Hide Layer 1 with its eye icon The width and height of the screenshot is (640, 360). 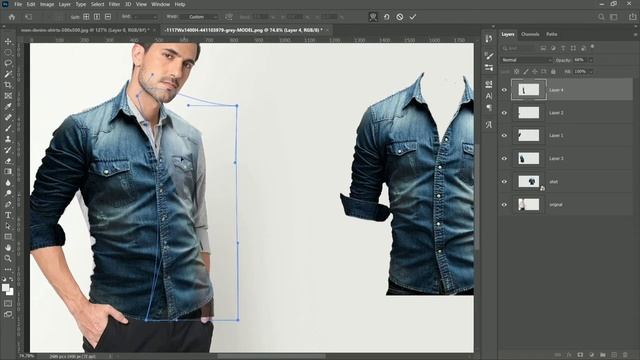(504, 136)
